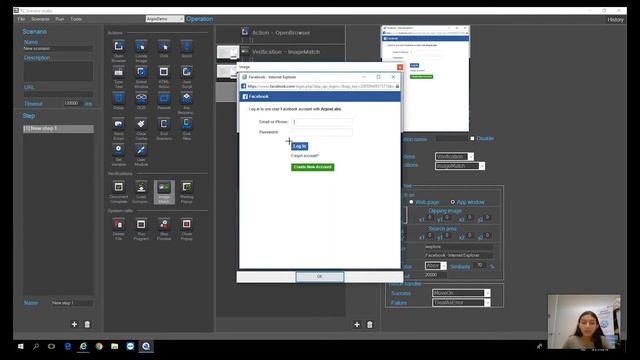Open the File menu
The width and height of the screenshot is (640, 360).
tap(21, 19)
